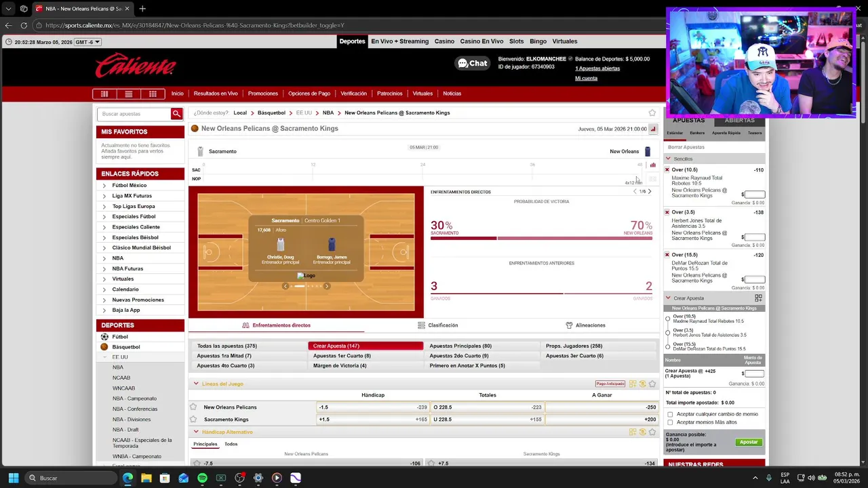Click the probability bar for Sacramento 30%

(x=464, y=239)
